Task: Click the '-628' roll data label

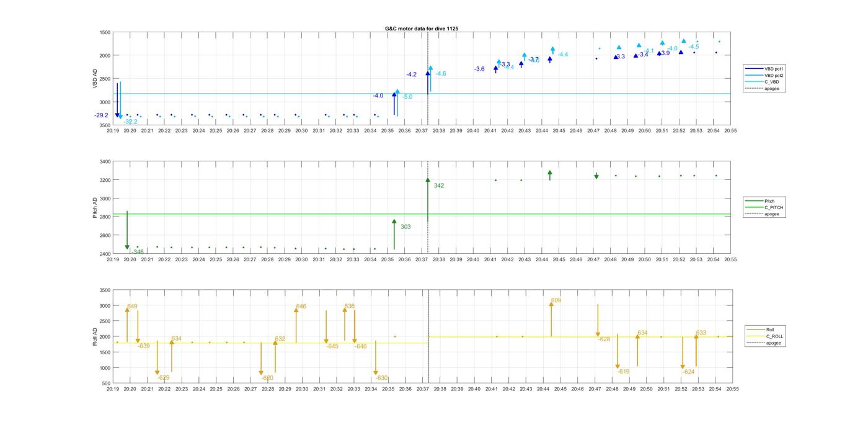Action: tap(604, 339)
